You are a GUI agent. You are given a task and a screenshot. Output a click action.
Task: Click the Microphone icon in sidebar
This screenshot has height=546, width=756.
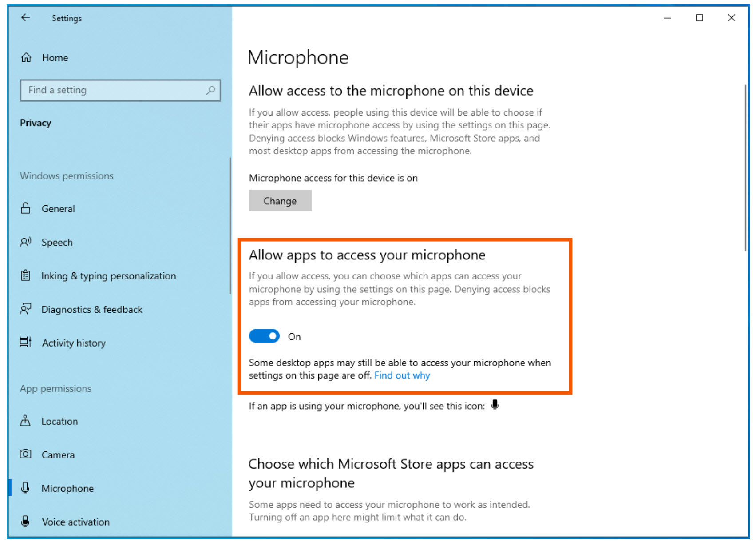point(26,488)
